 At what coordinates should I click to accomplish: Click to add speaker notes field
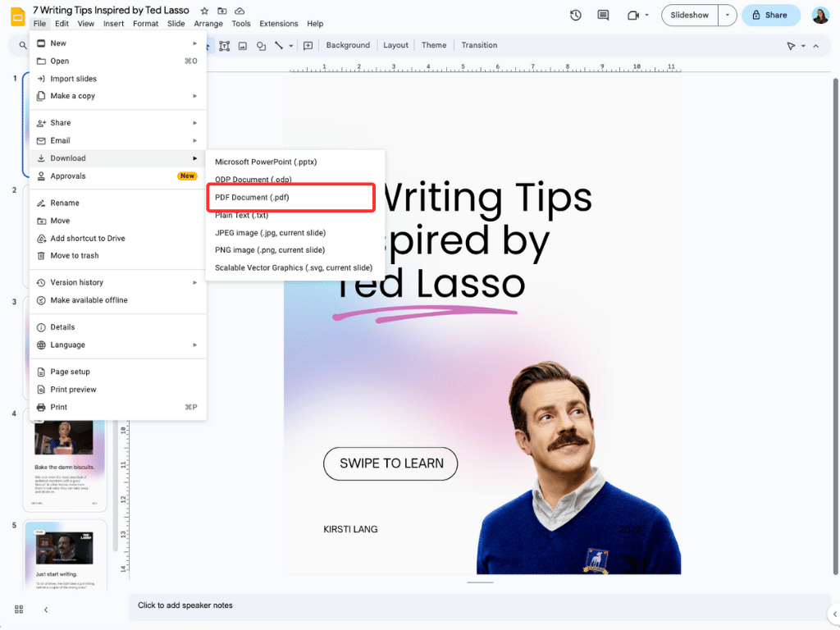(479, 606)
